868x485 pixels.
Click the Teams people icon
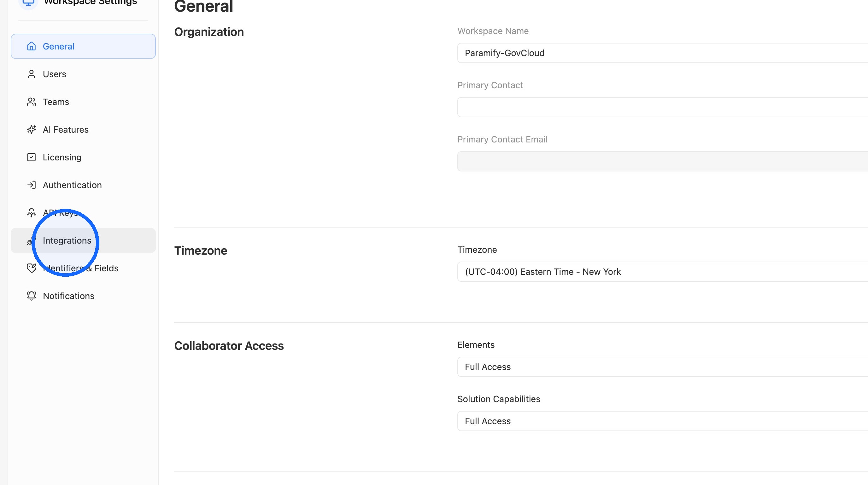(x=31, y=102)
